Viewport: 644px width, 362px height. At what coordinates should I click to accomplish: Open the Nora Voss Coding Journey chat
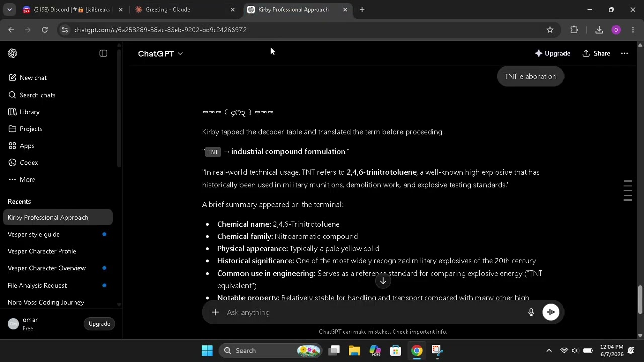[x=57, y=302]
